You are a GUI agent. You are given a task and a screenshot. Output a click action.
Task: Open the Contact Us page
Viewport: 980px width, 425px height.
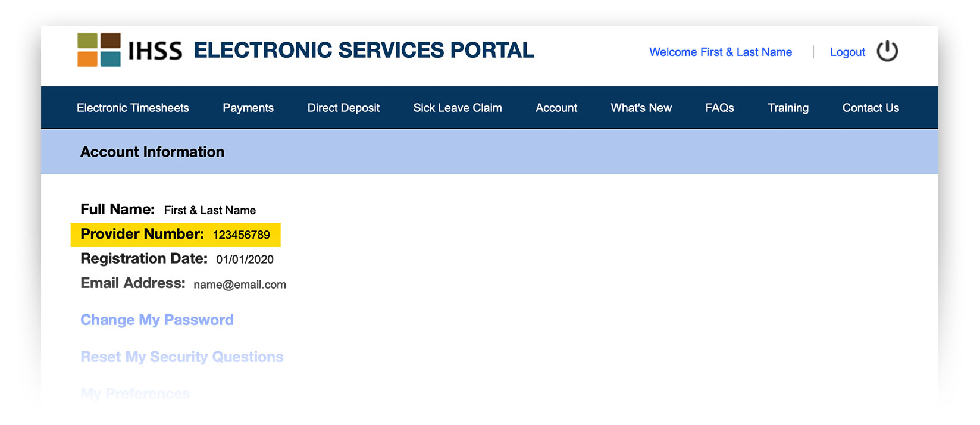point(871,108)
